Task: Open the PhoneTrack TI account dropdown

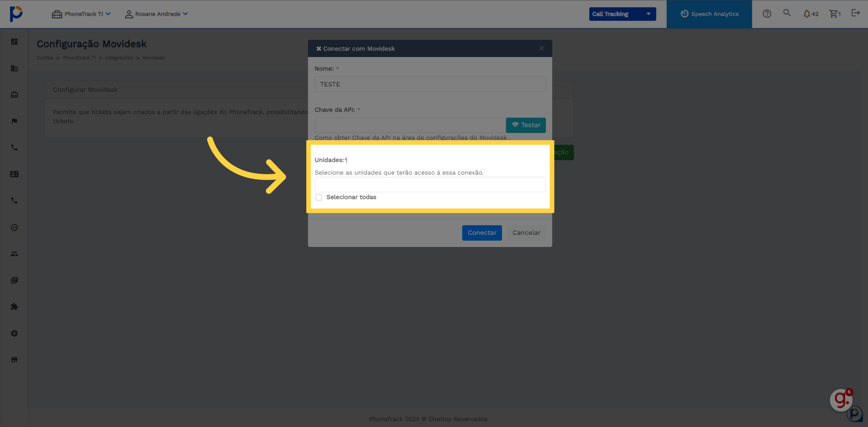Action: pos(81,14)
